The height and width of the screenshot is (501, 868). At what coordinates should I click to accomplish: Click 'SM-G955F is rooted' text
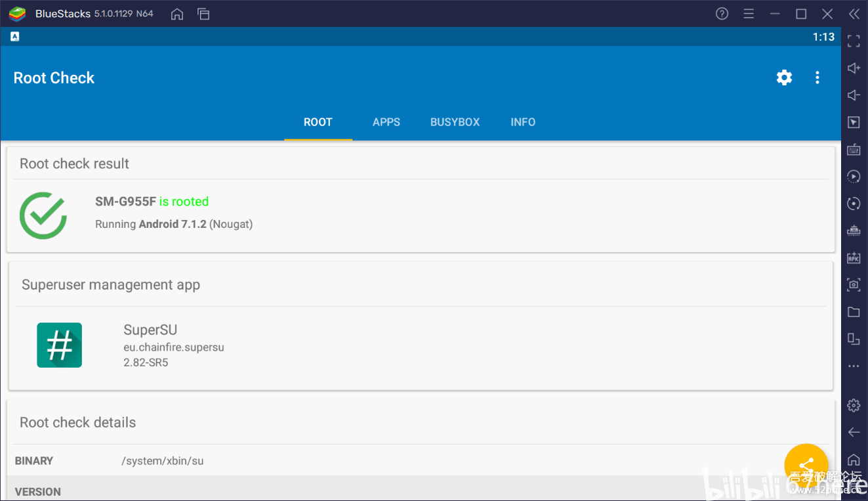(x=152, y=202)
